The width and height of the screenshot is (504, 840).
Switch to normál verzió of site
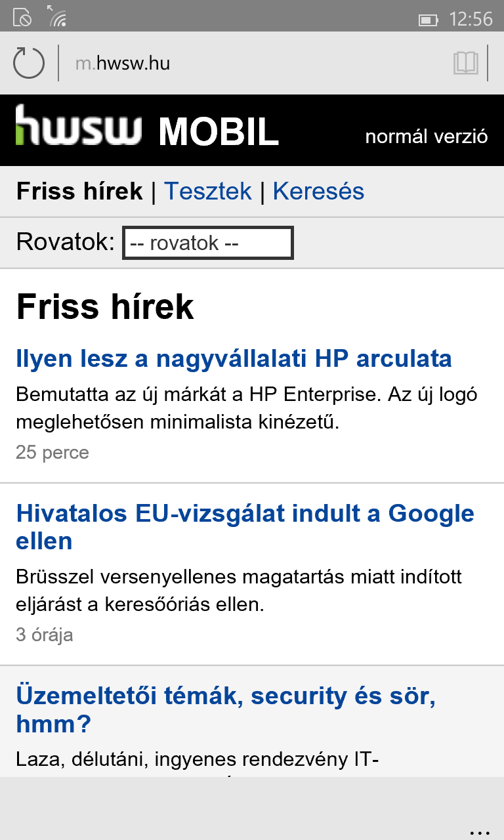click(x=427, y=136)
